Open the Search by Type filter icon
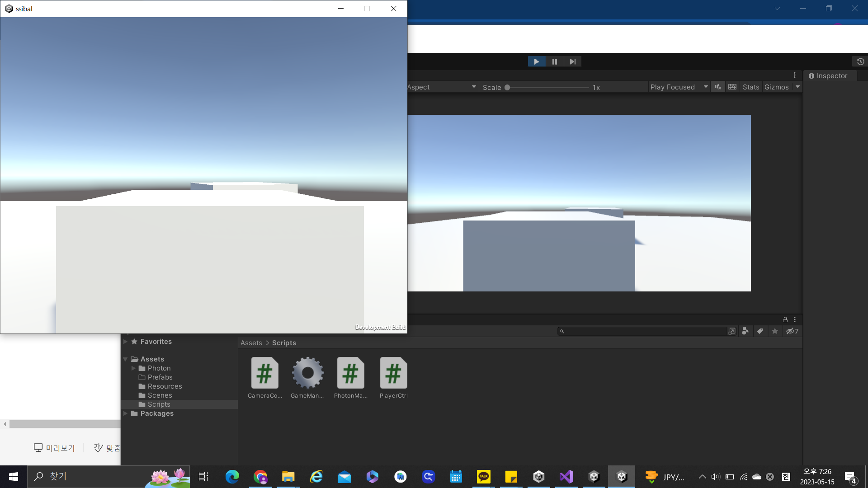Image resolution: width=868 pixels, height=488 pixels. tap(745, 331)
